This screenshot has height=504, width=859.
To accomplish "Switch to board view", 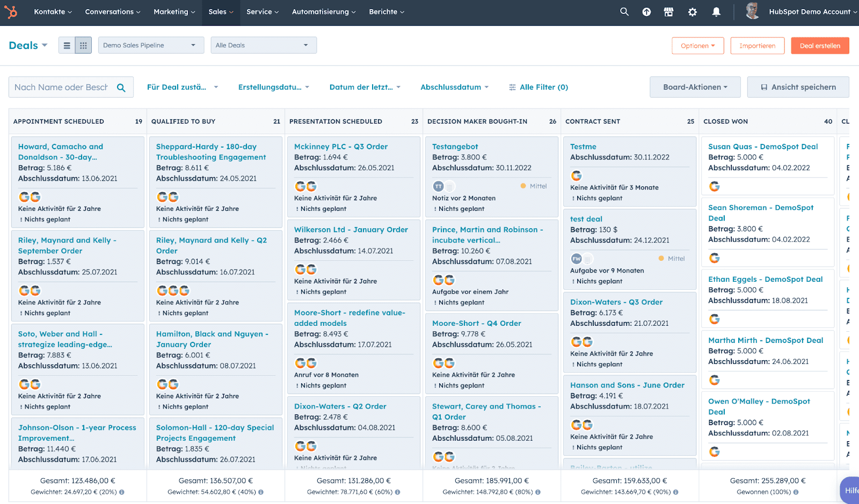I will click(83, 46).
